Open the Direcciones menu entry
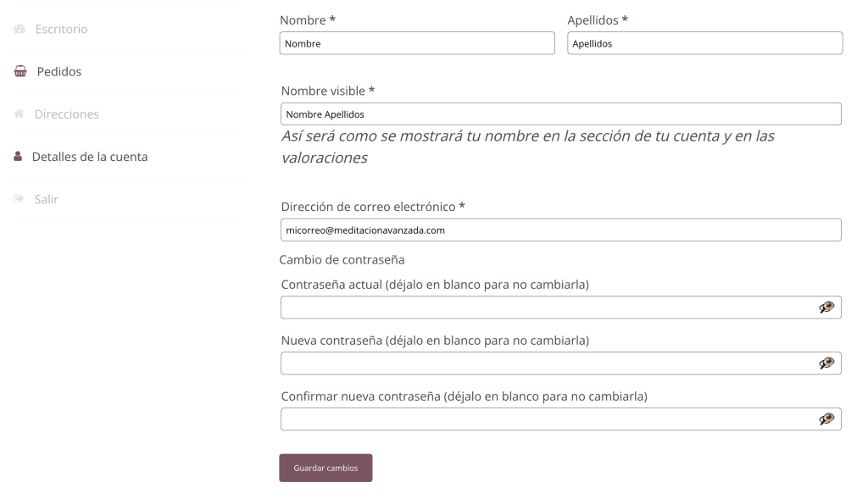 [66, 114]
